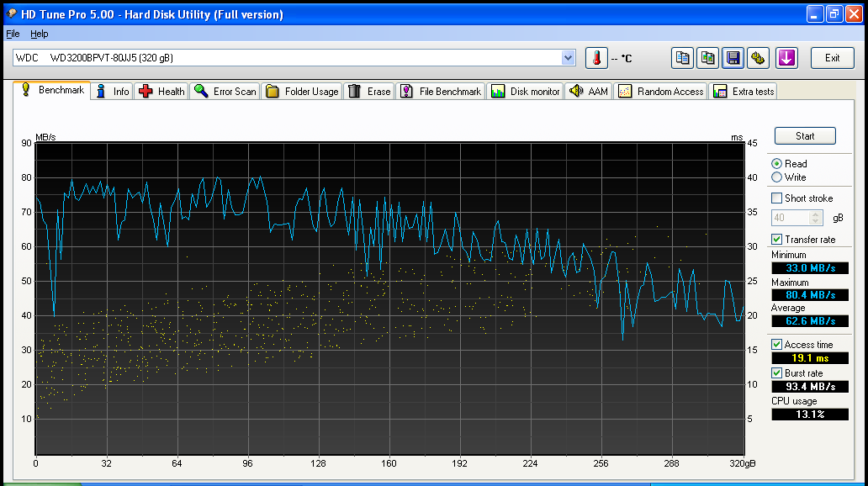
Task: Minimize the HD Tune Pro window
Action: (x=815, y=14)
